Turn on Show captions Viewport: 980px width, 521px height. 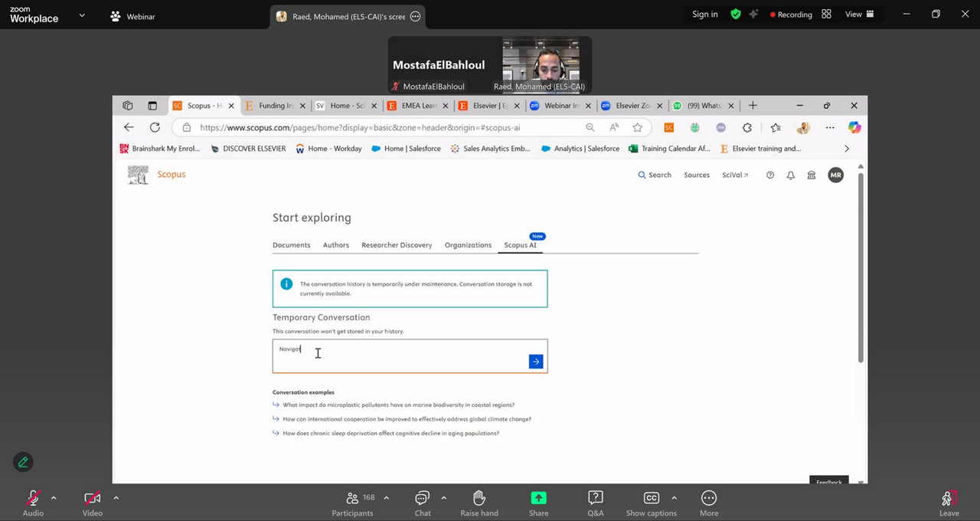652,503
